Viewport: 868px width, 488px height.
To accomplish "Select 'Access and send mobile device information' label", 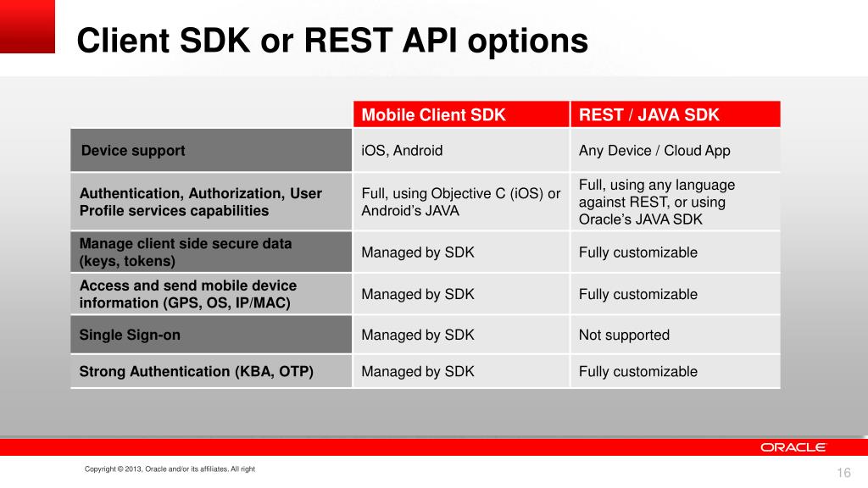I will click(x=211, y=294).
